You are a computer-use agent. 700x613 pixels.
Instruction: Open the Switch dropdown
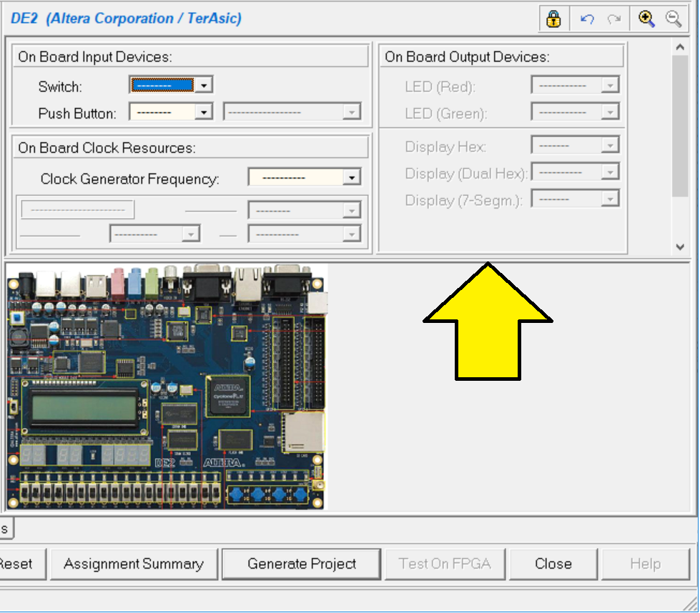point(171,85)
